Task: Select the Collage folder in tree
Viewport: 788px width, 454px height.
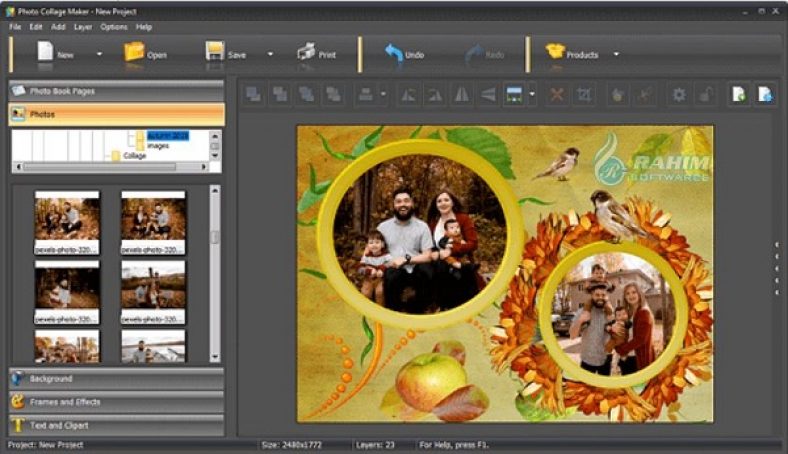Action: tap(134, 156)
